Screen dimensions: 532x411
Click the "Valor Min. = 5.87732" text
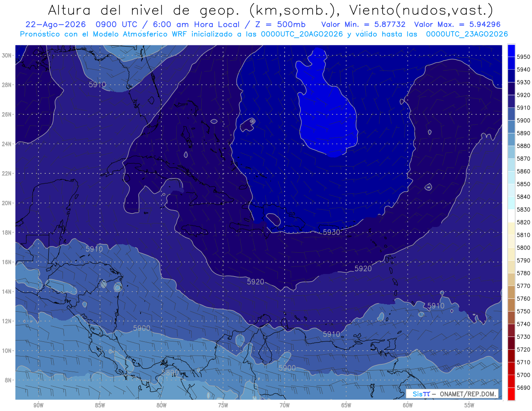click(x=364, y=25)
